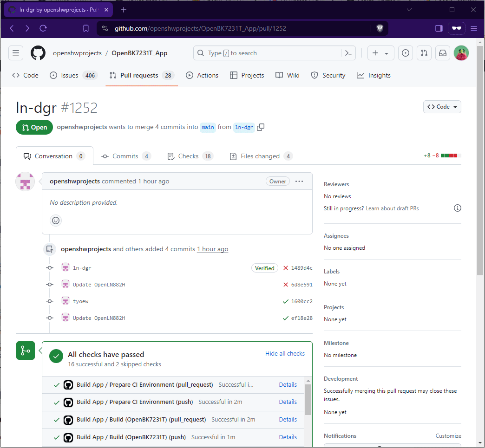Image resolution: width=485 pixels, height=448 pixels.
Task: View failed status of commit 1489d4c
Action: [x=286, y=268]
